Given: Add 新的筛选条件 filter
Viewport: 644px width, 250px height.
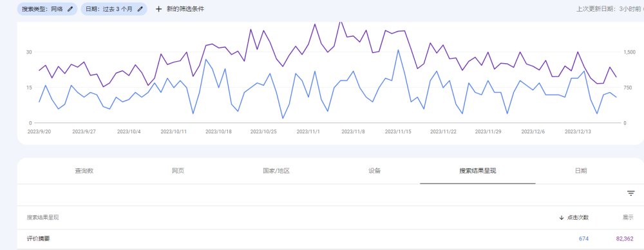Looking at the screenshot, I should 180,8.
